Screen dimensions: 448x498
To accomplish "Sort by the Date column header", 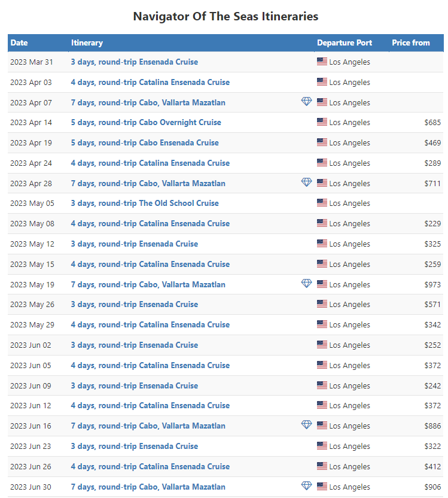I will [x=19, y=43].
